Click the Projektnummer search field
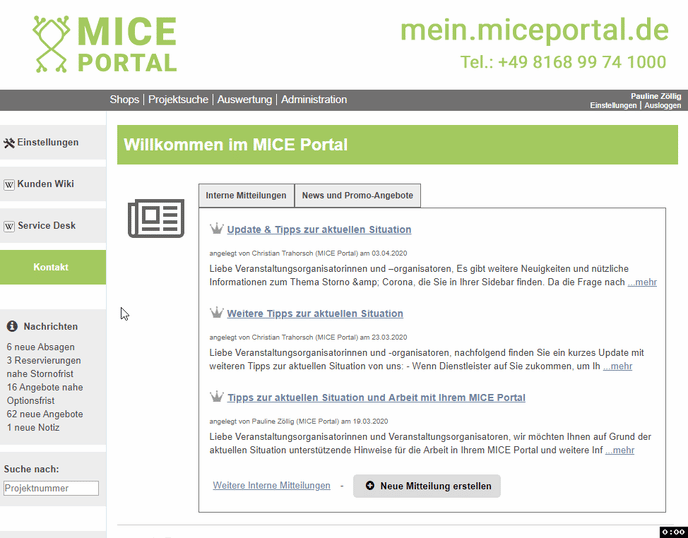Screen dimensions: 688x538 51,488
